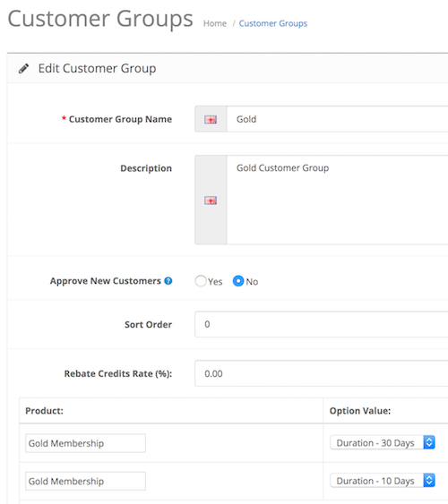This screenshot has width=448, height=504.
Task: Open Customer Groups breadcrumb link
Action: coord(273,23)
